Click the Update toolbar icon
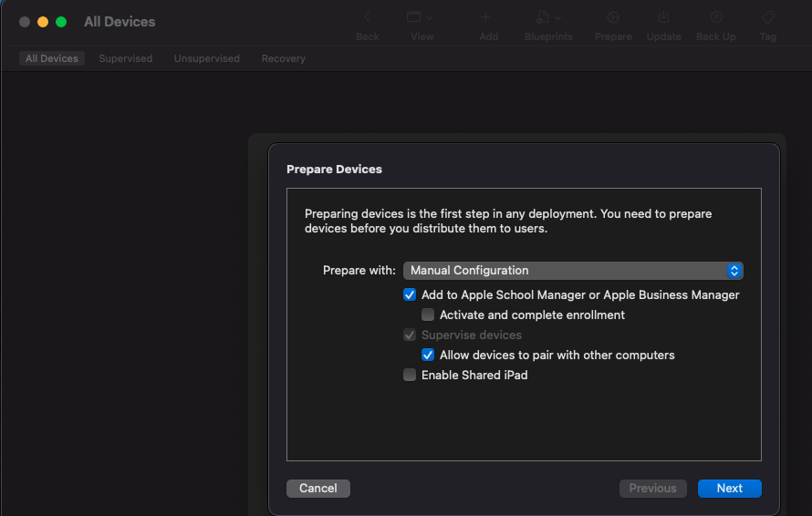Viewport: 812px width, 516px height. [663, 17]
